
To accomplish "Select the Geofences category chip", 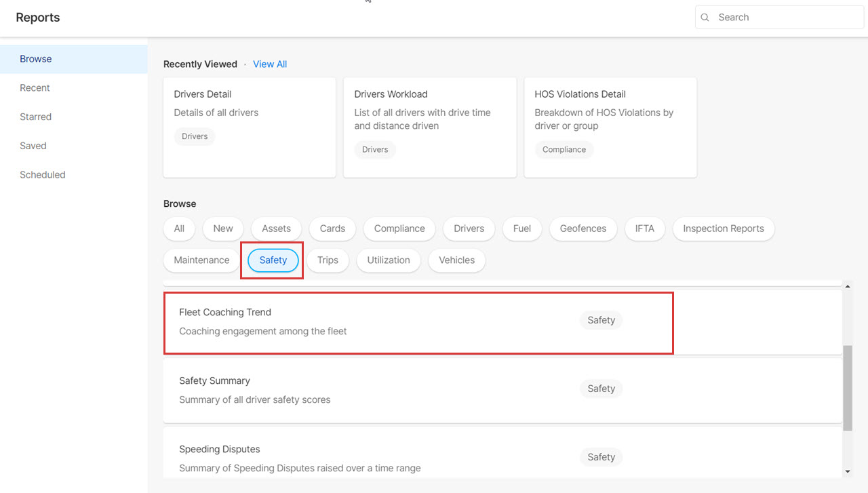I will pyautogui.click(x=583, y=229).
